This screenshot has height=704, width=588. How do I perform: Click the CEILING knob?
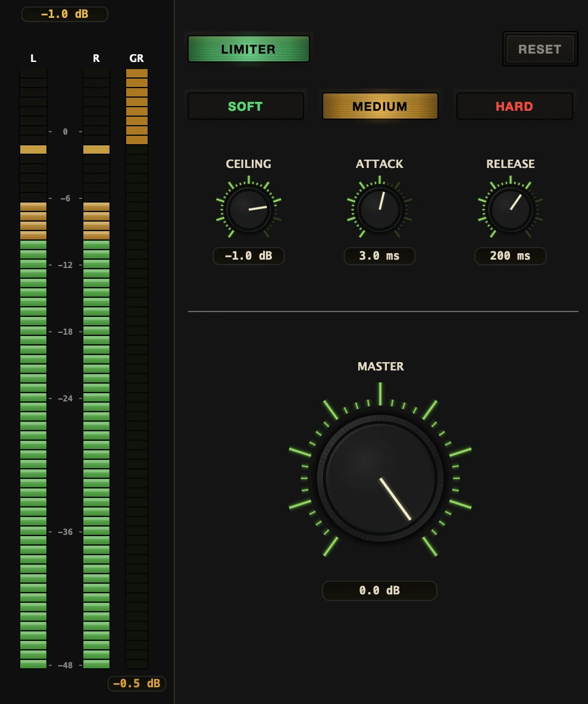[x=249, y=209]
